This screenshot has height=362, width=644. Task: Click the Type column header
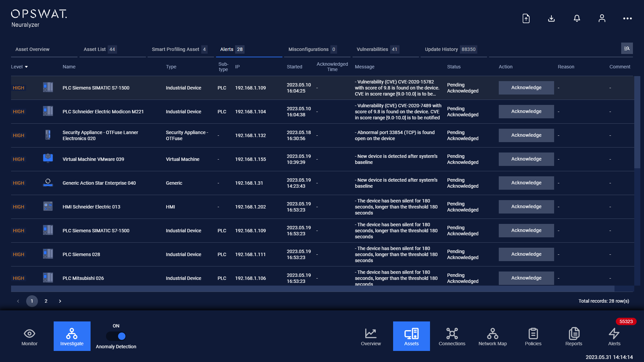tap(171, 67)
